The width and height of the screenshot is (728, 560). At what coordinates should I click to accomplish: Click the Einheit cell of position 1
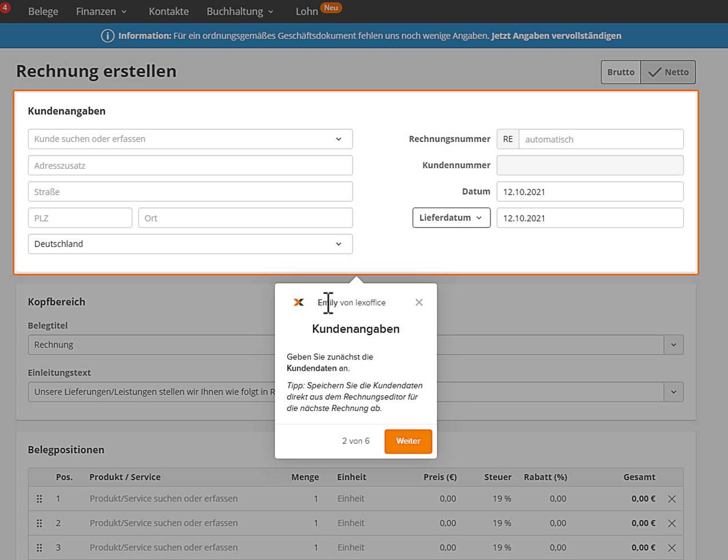click(351, 499)
